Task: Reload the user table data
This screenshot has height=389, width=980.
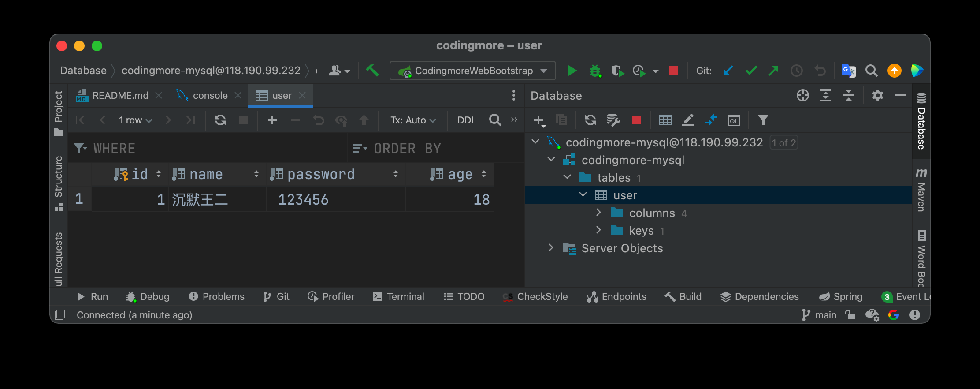Action: click(x=220, y=120)
